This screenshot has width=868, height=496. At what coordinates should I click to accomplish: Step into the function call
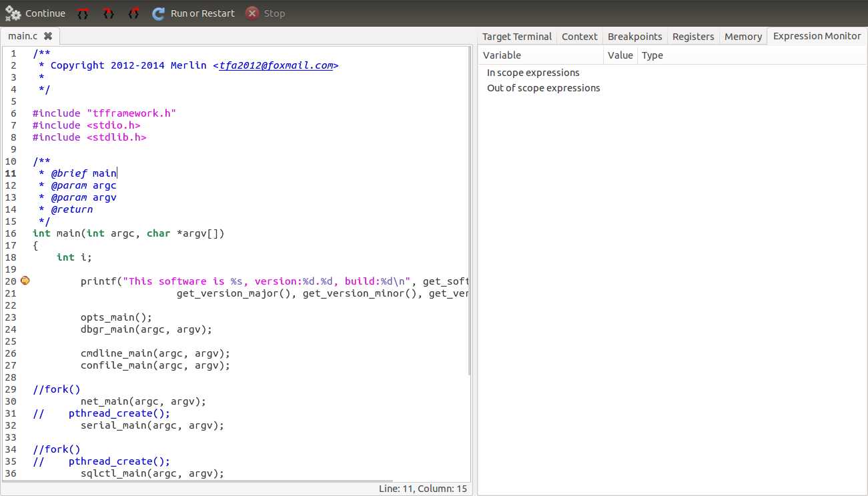[x=108, y=13]
